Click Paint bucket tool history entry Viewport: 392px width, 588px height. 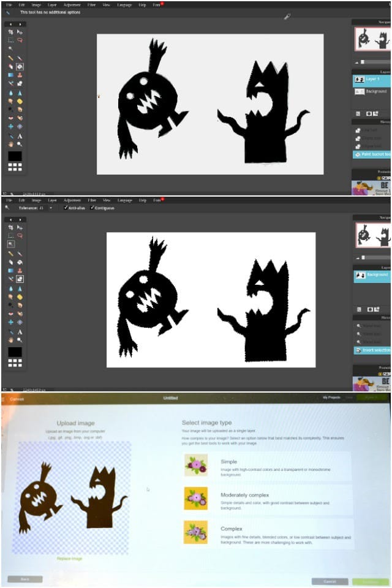372,154
